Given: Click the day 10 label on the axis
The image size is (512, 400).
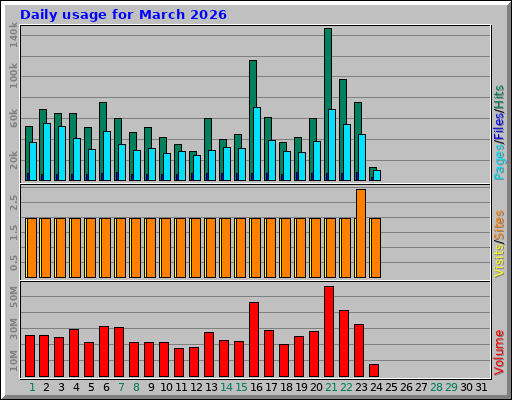Looking at the screenshot, I should click(x=166, y=387).
